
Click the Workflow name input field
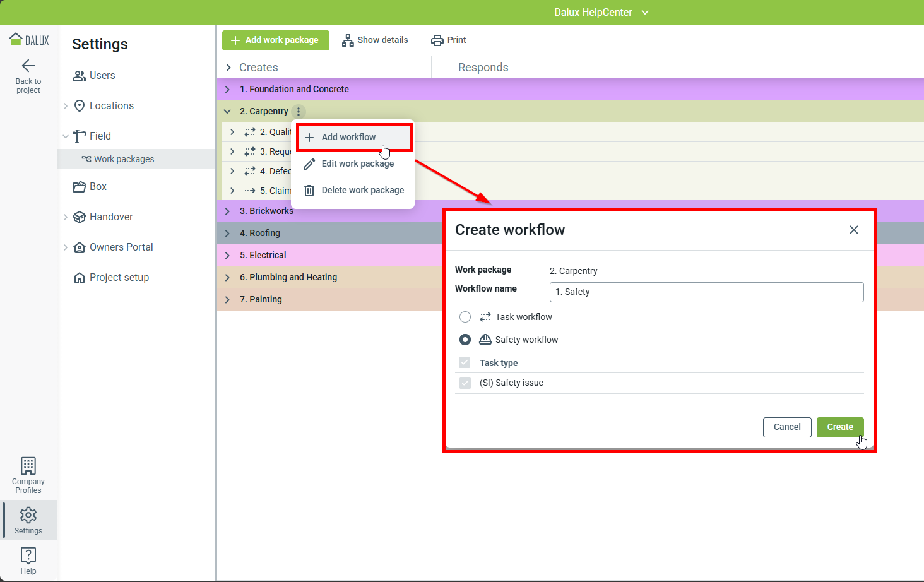[x=706, y=292]
